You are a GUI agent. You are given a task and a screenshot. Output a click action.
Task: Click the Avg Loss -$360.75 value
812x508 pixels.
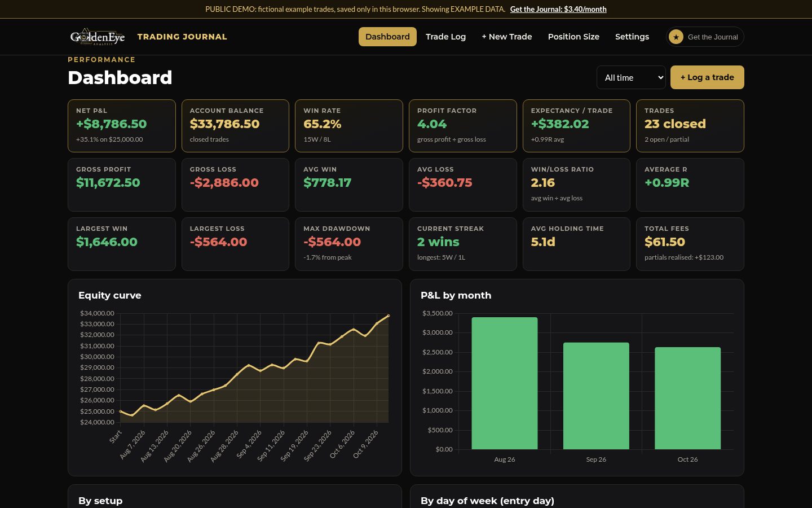(445, 182)
